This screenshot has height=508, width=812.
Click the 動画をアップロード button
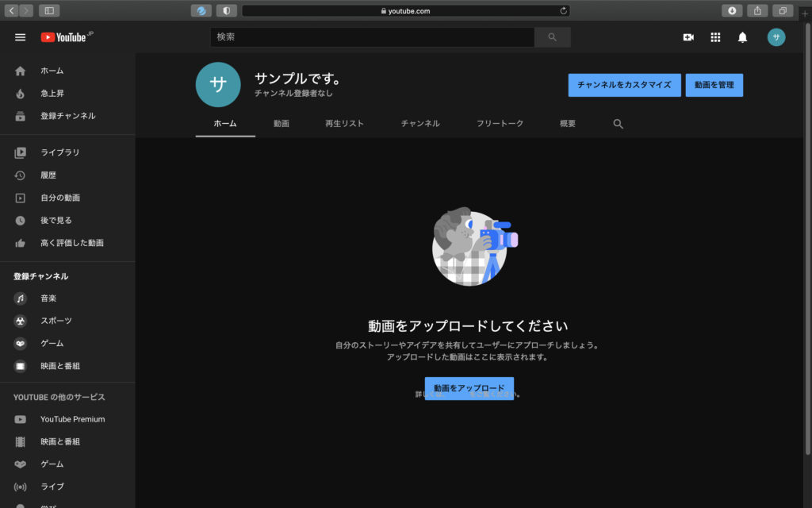[469, 388]
